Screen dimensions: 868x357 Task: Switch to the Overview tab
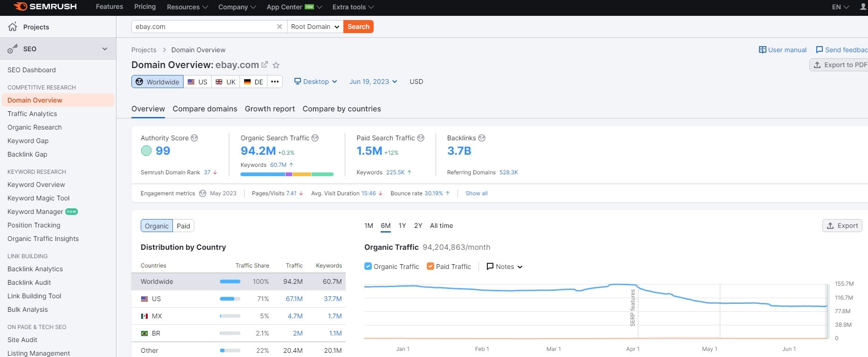[x=148, y=109]
